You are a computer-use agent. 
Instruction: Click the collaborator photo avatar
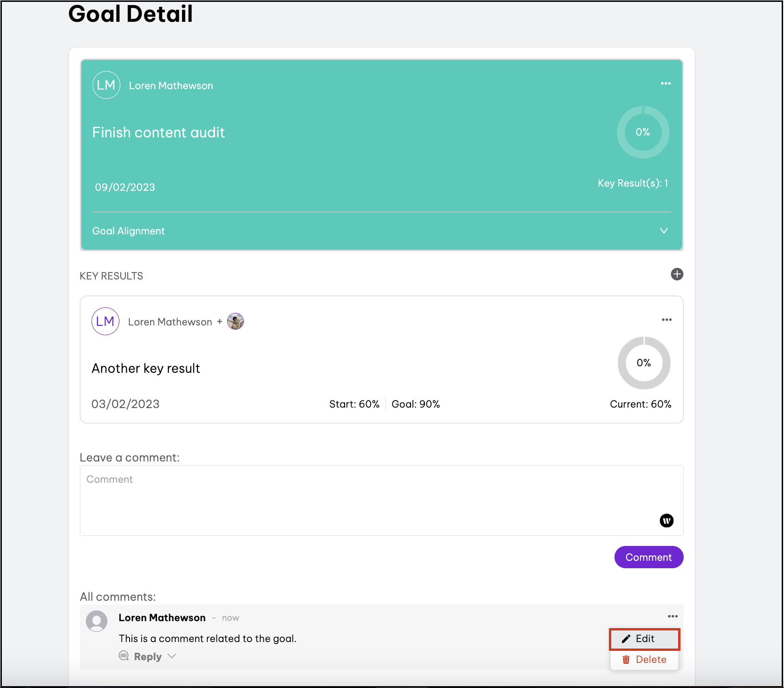(235, 321)
